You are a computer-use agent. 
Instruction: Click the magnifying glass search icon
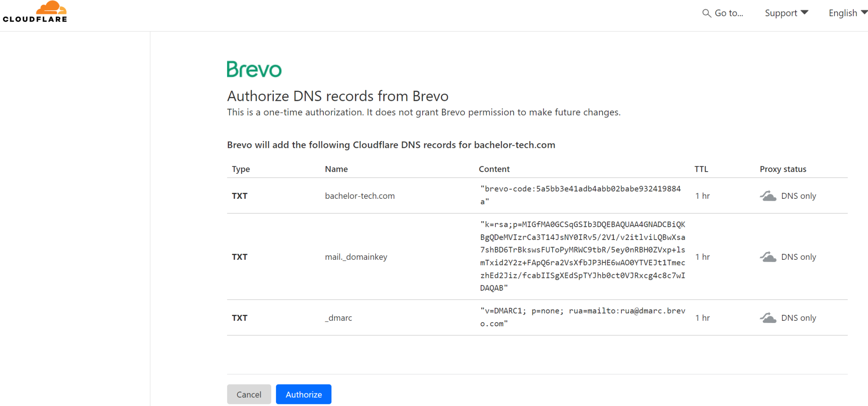[707, 13]
